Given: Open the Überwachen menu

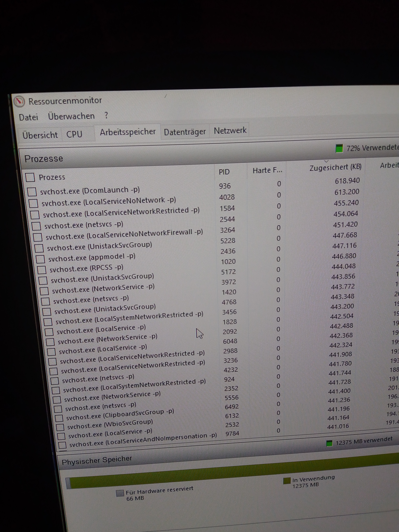Looking at the screenshot, I should click(x=71, y=116).
